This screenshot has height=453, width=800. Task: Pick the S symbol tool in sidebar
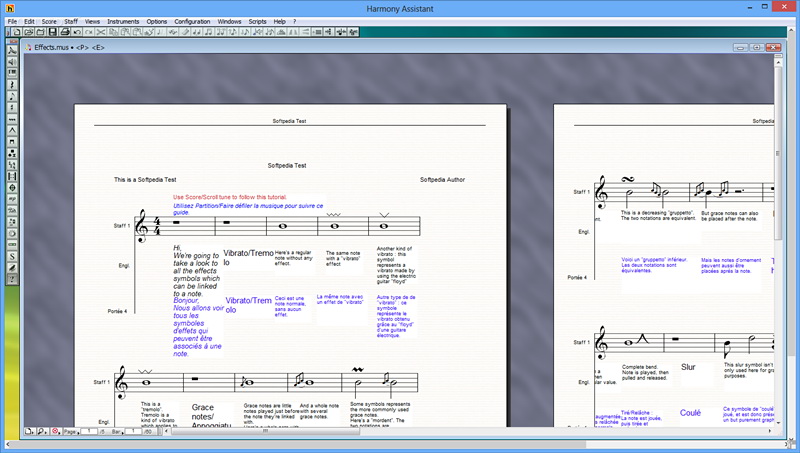tap(12, 256)
